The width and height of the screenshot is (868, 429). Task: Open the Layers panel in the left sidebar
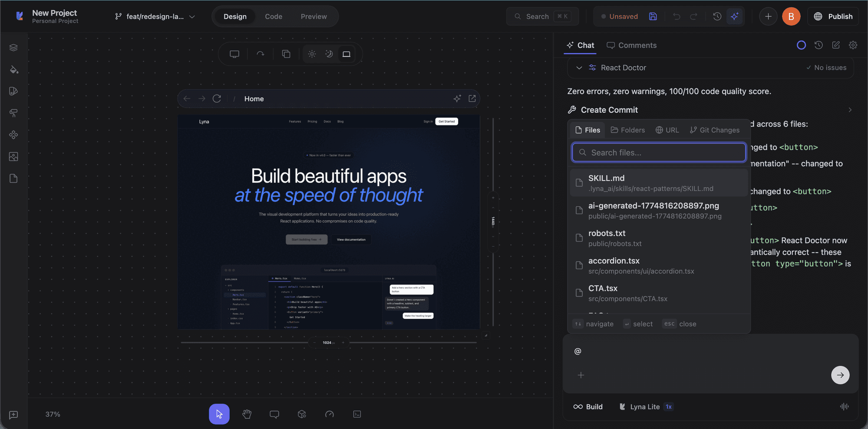(x=13, y=48)
